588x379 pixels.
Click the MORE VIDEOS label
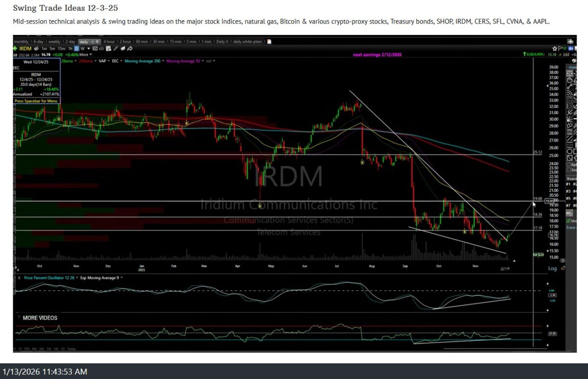pos(40,318)
